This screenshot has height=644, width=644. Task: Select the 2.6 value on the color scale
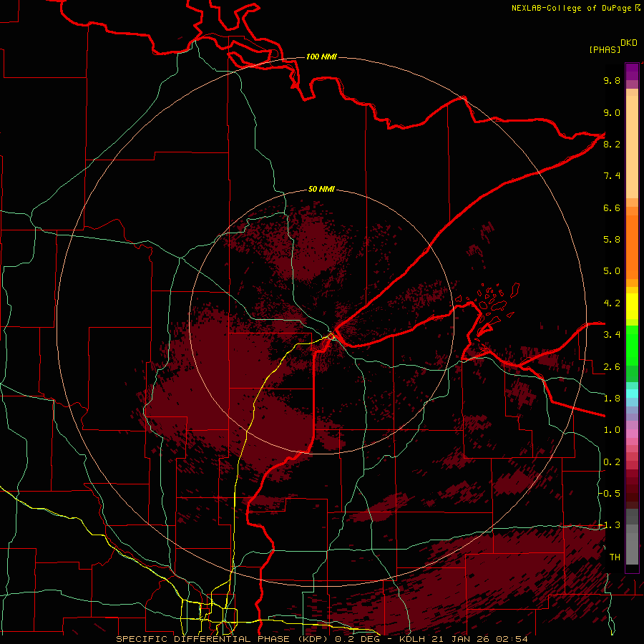(612, 367)
